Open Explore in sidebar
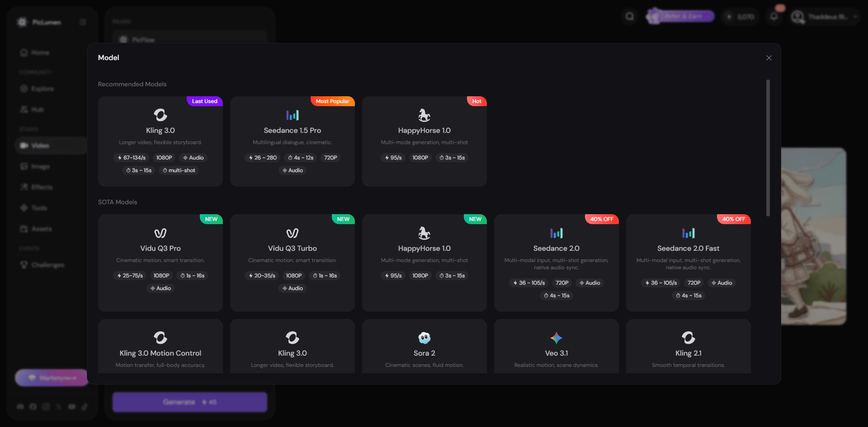This screenshot has height=427, width=868. point(51,89)
